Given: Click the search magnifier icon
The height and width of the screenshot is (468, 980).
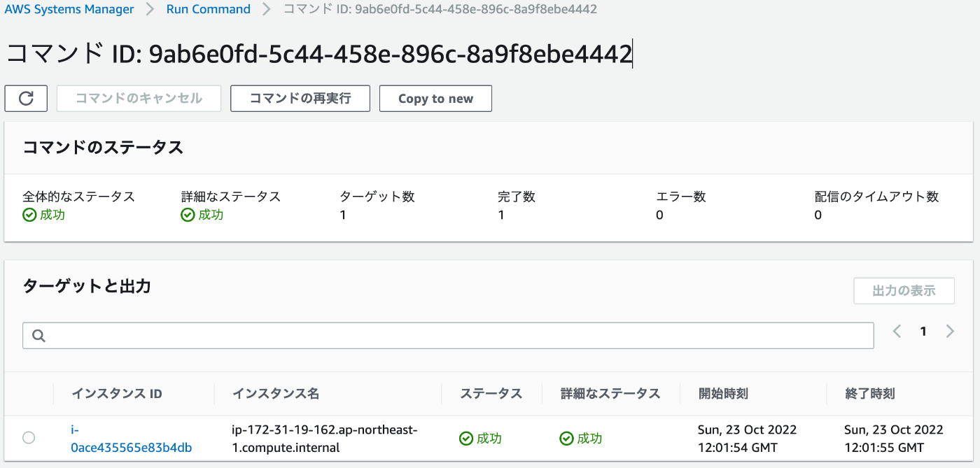Looking at the screenshot, I should pos(39,336).
